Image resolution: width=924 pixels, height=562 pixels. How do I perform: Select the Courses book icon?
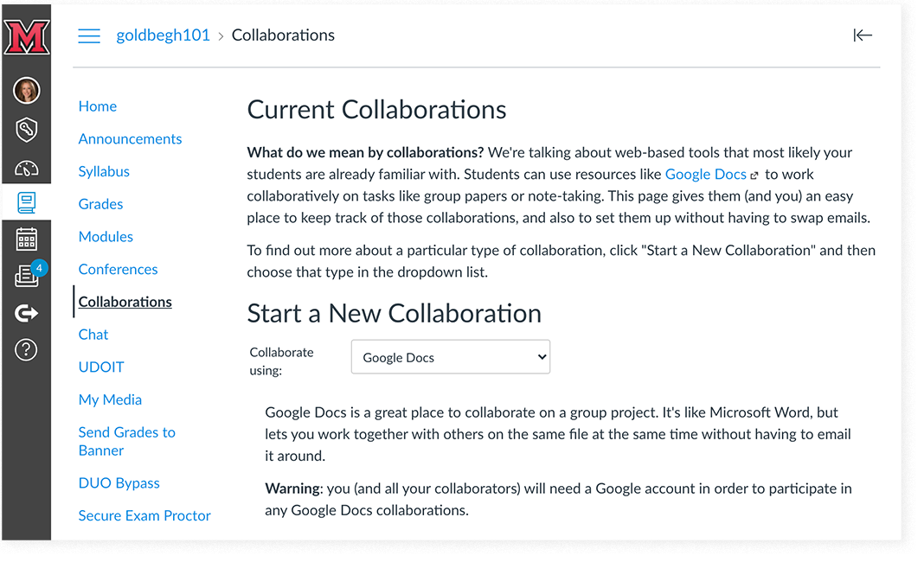coord(27,202)
